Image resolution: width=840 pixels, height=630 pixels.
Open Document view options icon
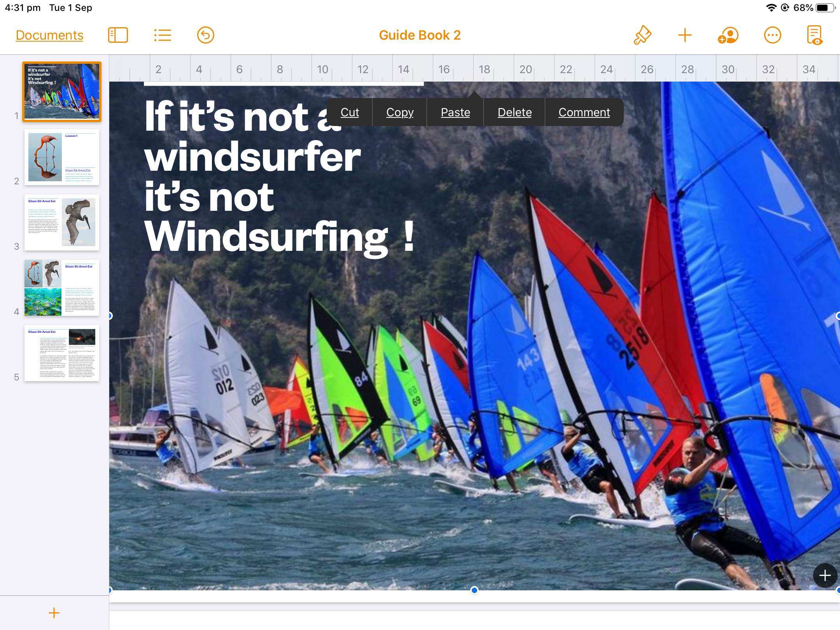(815, 35)
